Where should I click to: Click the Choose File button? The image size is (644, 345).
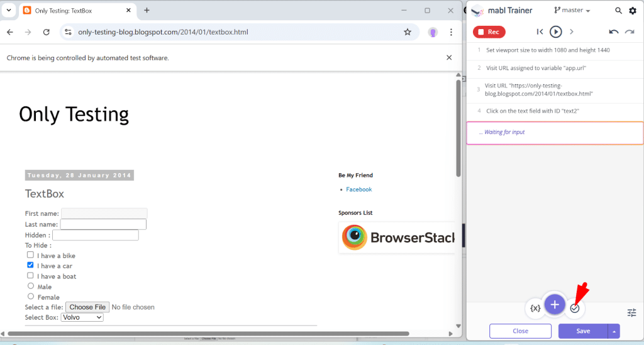[87, 307]
